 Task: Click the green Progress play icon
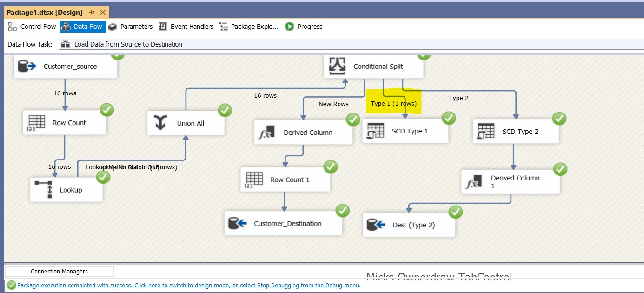coord(289,27)
